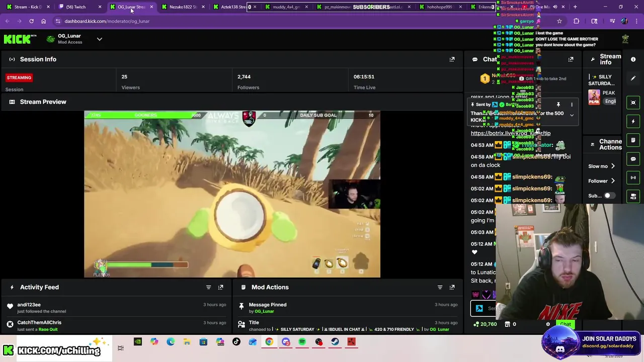The height and width of the screenshot is (362, 644).
Task: Toggle Mod Actions sidebar icon
Action: click(633, 140)
